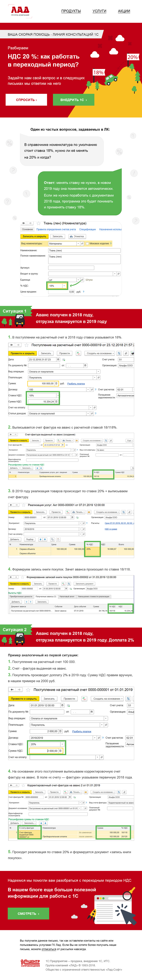Viewport: 142px width, 980px height.
Task: Open УСЛУГИ menu item
Action: [99, 11]
